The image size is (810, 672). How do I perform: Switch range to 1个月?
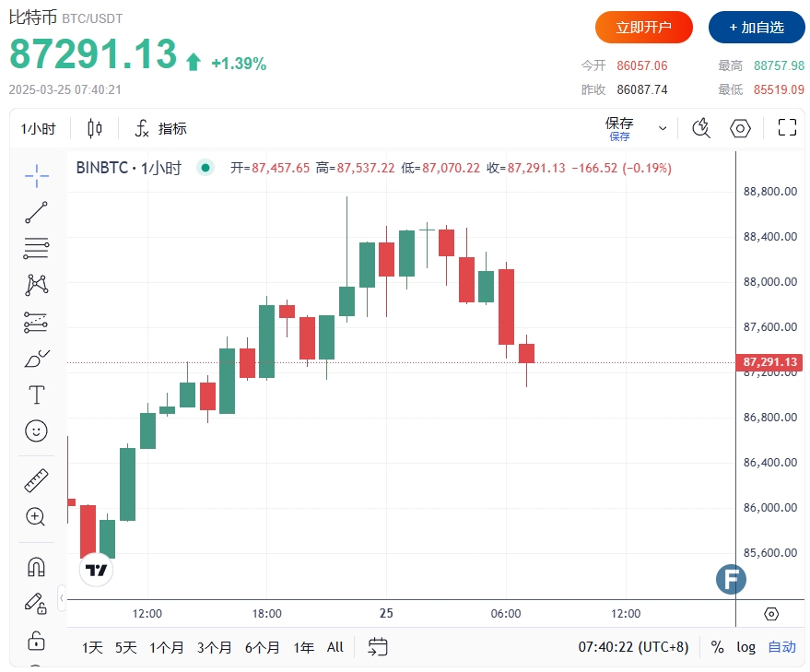click(167, 647)
